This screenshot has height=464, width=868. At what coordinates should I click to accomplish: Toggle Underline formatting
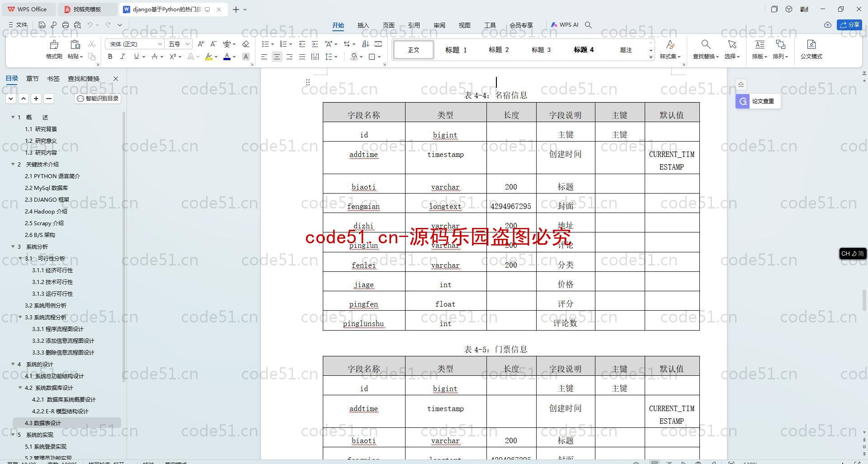136,57
